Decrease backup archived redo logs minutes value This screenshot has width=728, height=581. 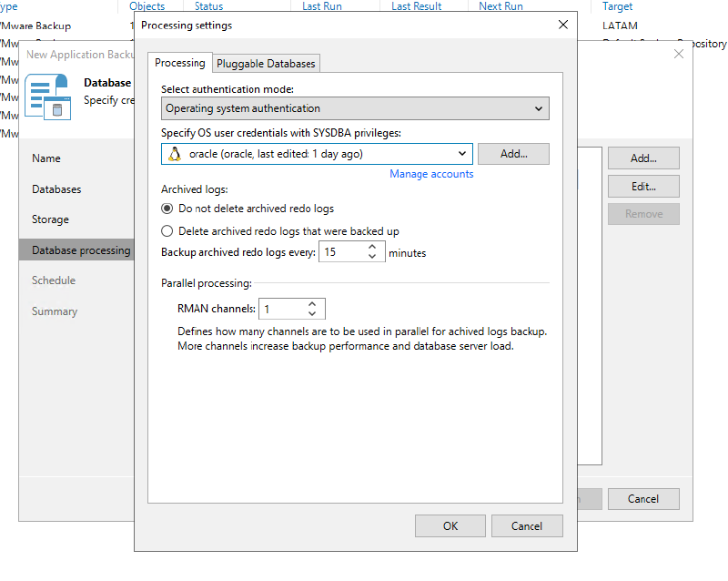tap(372, 256)
